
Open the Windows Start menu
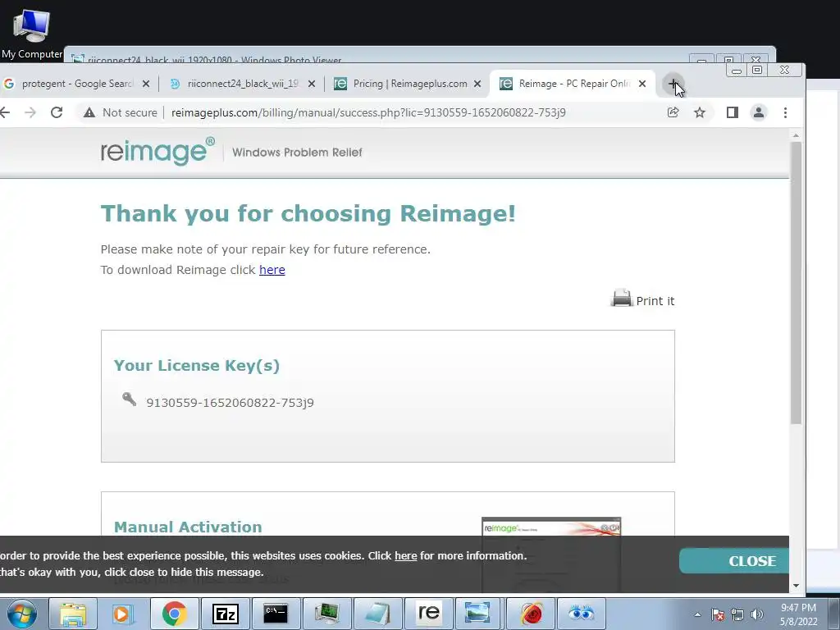pos(22,614)
